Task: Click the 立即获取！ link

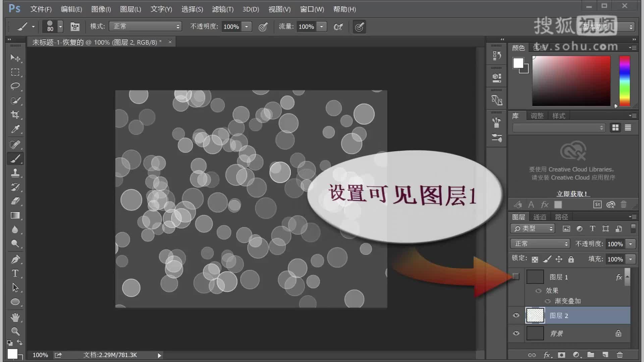Action: (x=572, y=194)
